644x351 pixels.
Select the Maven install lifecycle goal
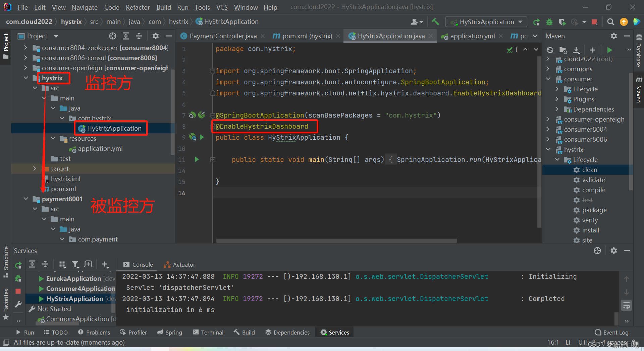591,230
